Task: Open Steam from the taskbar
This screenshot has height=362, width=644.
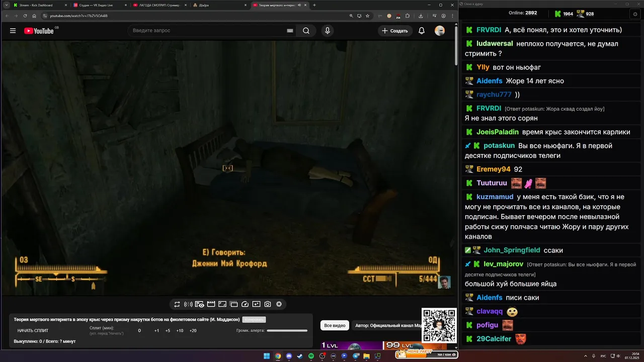Action: click(x=300, y=356)
